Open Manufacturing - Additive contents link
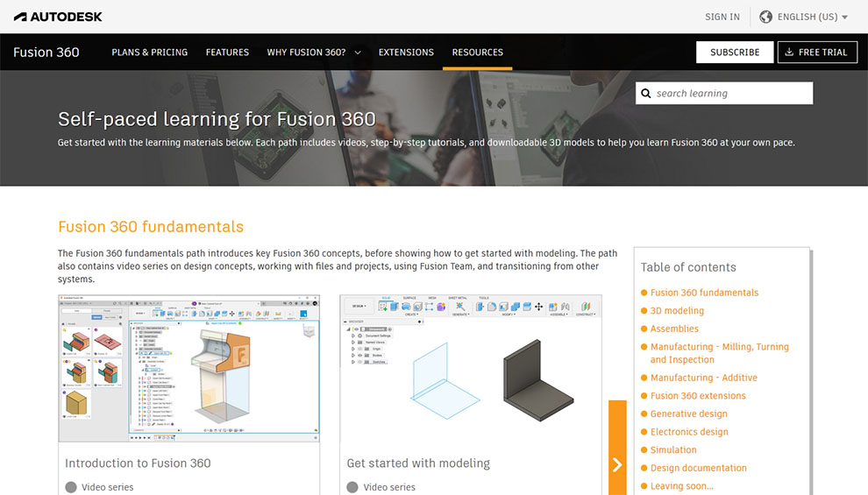Image resolution: width=868 pixels, height=495 pixels. [x=703, y=378]
